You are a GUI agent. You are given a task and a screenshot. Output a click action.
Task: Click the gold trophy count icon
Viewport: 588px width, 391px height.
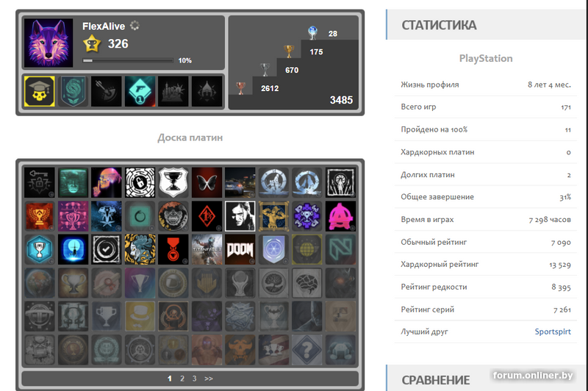289,51
